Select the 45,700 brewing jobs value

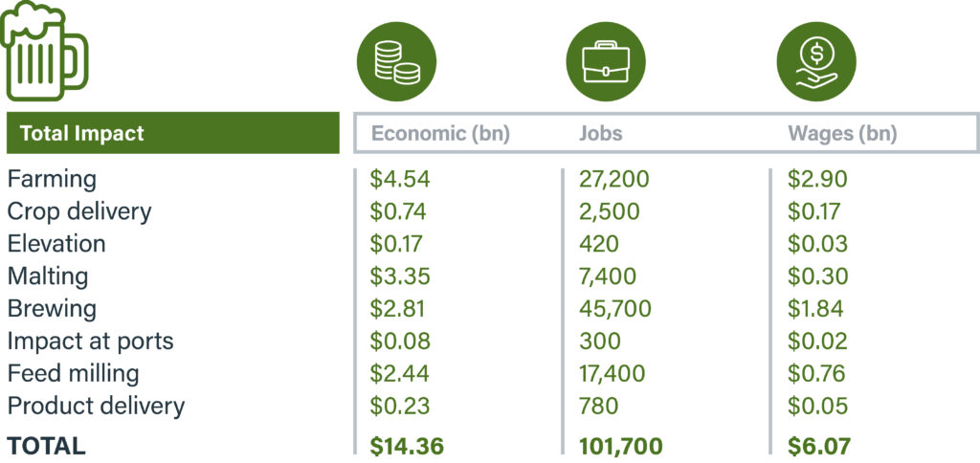[x=615, y=309]
